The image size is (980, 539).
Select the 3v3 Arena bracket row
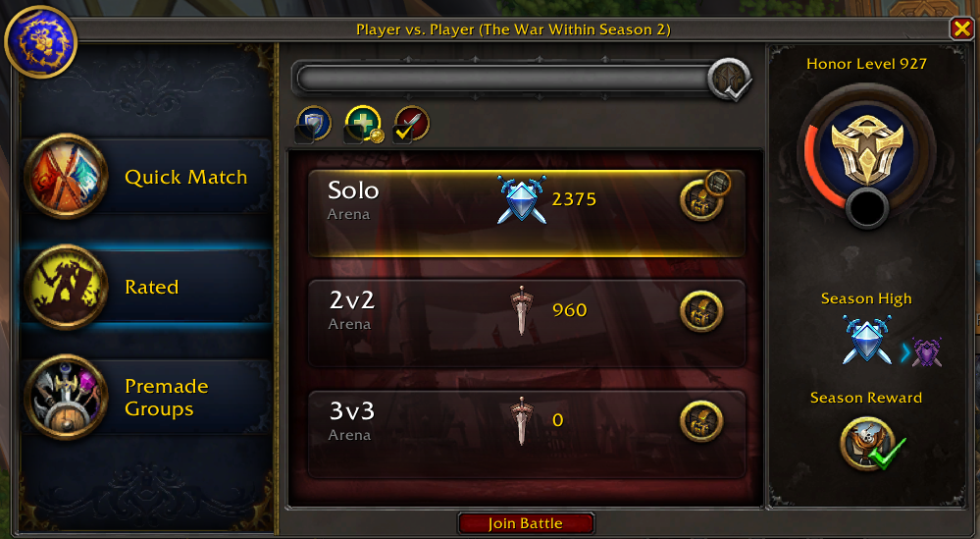tap(526, 434)
